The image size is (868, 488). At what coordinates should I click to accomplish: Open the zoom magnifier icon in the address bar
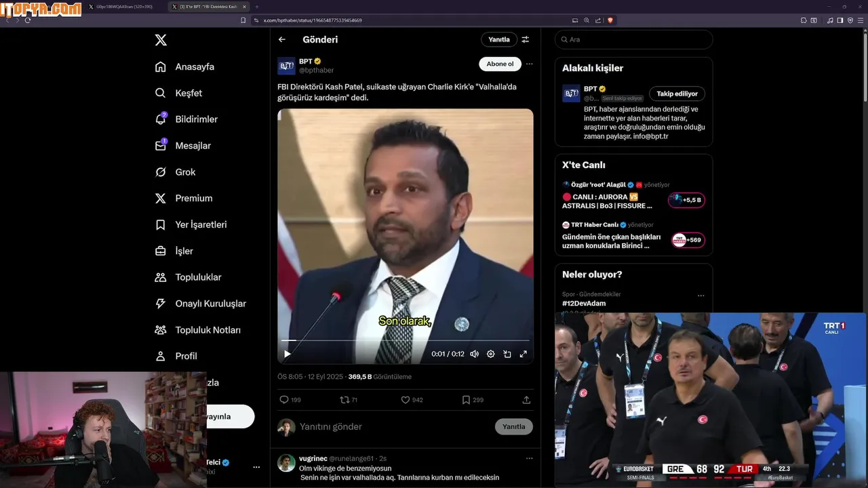[x=587, y=20]
